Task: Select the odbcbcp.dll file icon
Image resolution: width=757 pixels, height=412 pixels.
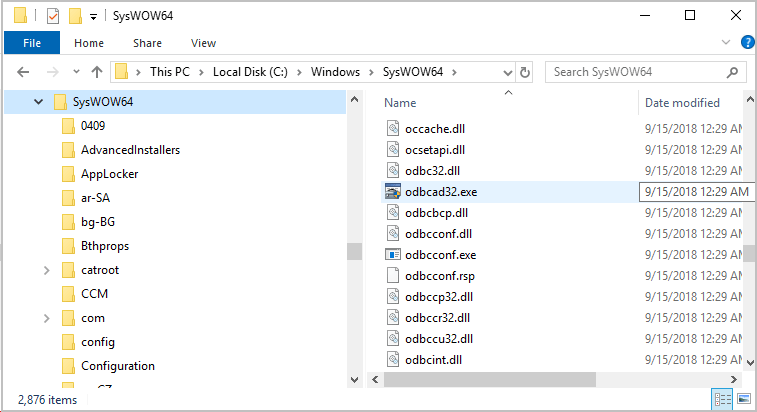Action: click(393, 213)
